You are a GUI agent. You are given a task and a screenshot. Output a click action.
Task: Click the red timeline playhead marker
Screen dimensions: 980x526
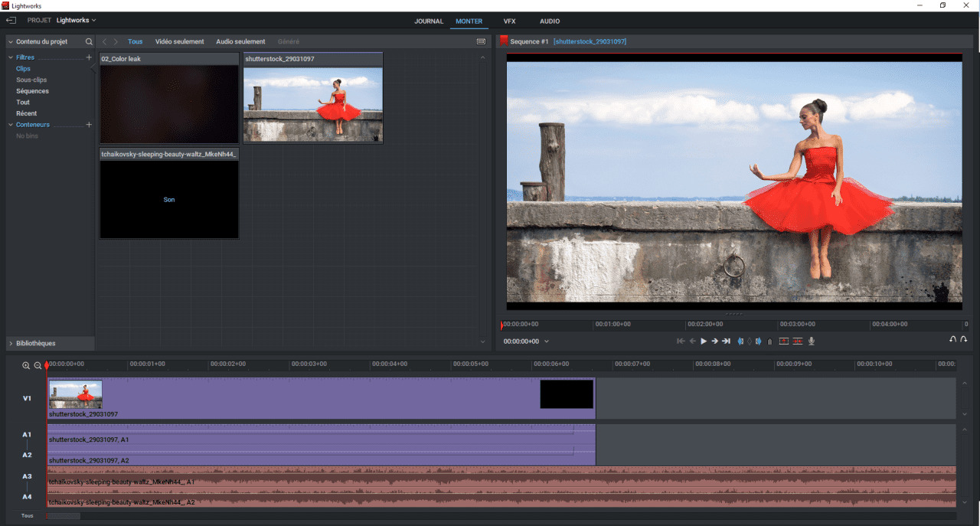[x=47, y=365]
